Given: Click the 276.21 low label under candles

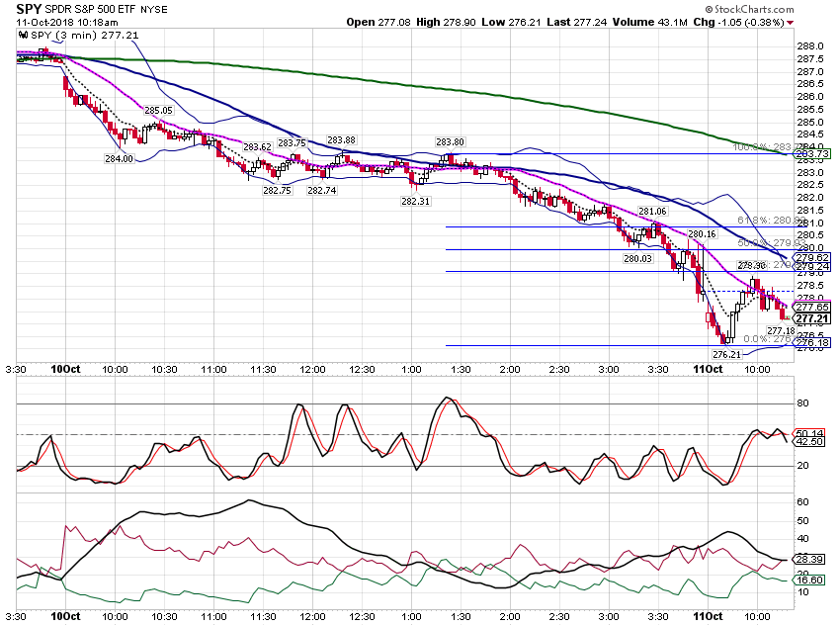Looking at the screenshot, I should click(727, 354).
